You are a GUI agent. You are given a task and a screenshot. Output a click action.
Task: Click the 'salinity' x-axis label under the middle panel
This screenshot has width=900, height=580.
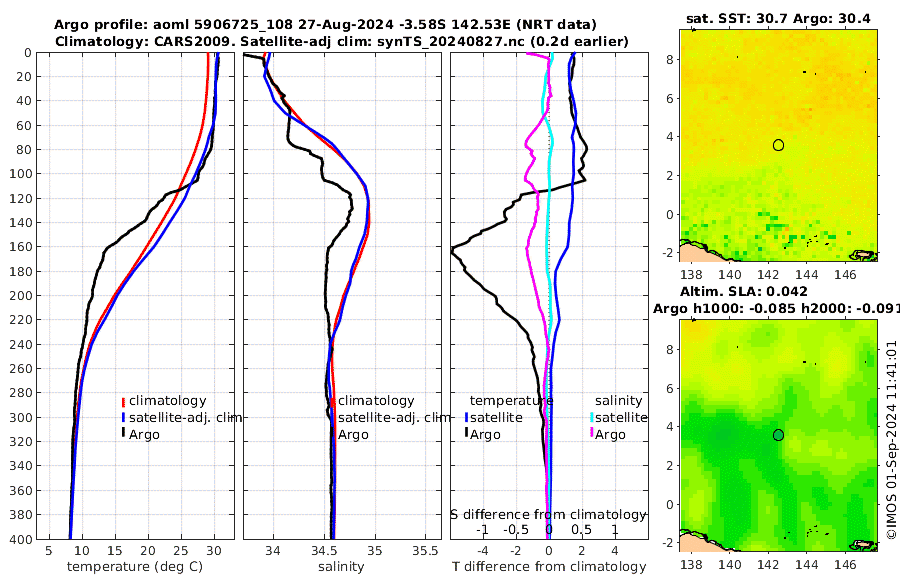pos(341,567)
